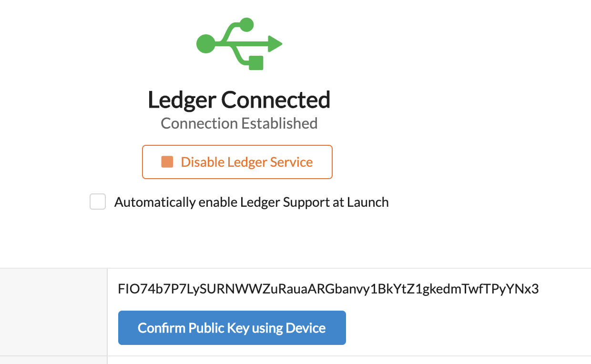Click the 'Automatically enable Ledger Support at Launch' label
Viewport: 591px width, 364px height.
(252, 202)
